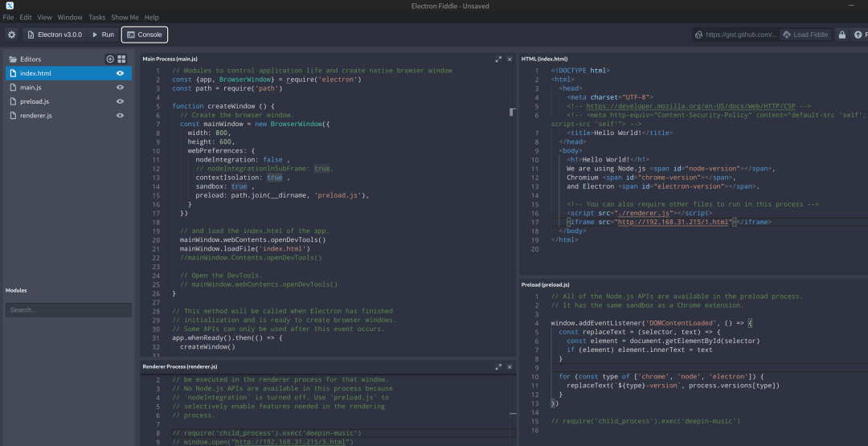The width and height of the screenshot is (868, 446).
Task: Click the Load Fiddle button
Action: click(x=805, y=35)
